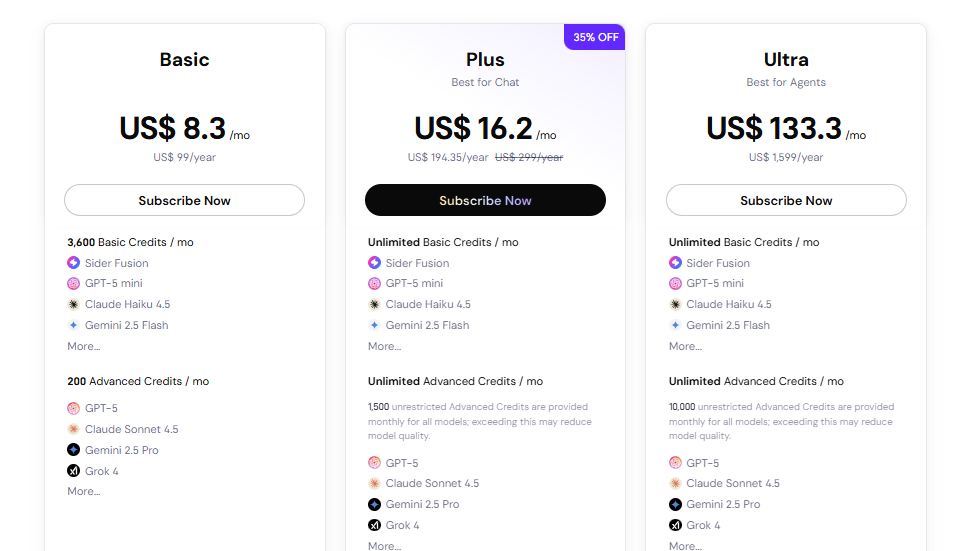
Task: Click the Claude Sonnet 4.5 icon in Ultra plan
Action: point(675,484)
